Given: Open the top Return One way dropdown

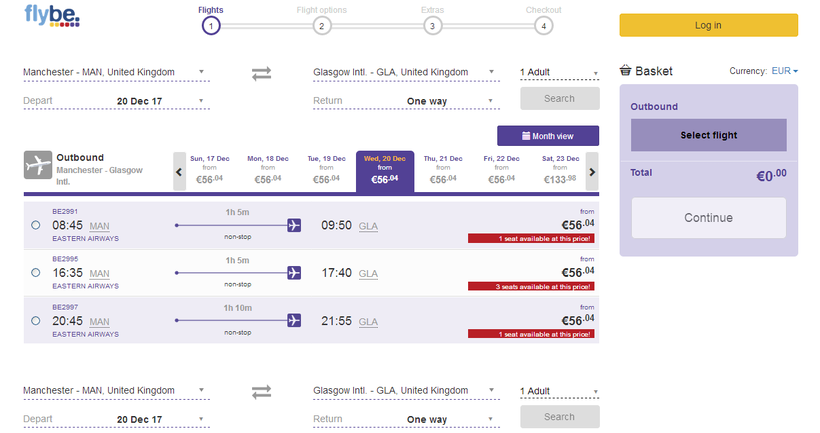Looking at the screenshot, I should (x=406, y=101).
